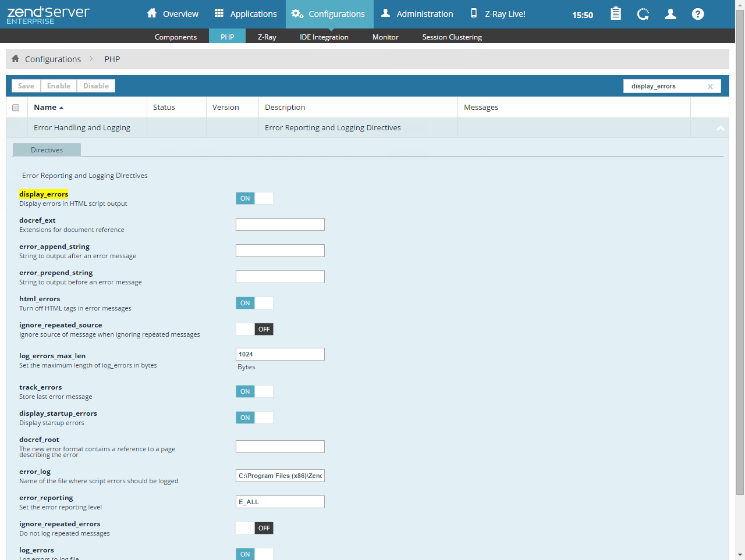The image size is (745, 560).
Task: Click the home icon in breadcrumb
Action: click(16, 59)
